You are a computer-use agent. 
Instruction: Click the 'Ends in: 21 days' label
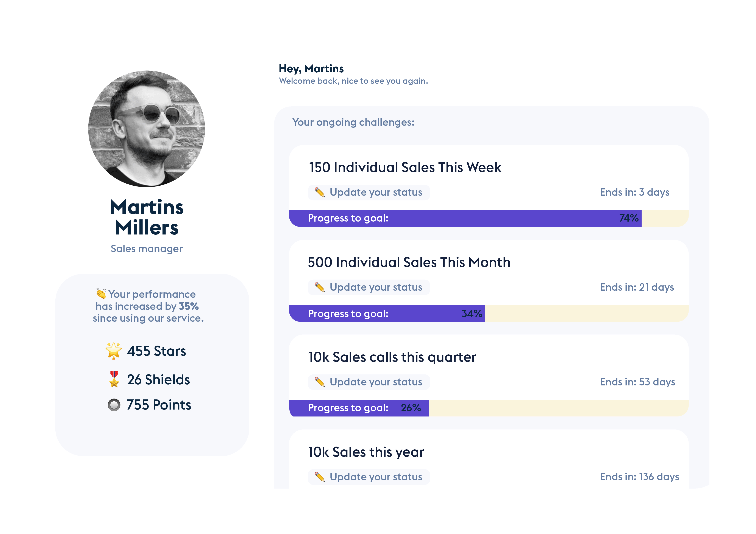(x=636, y=287)
